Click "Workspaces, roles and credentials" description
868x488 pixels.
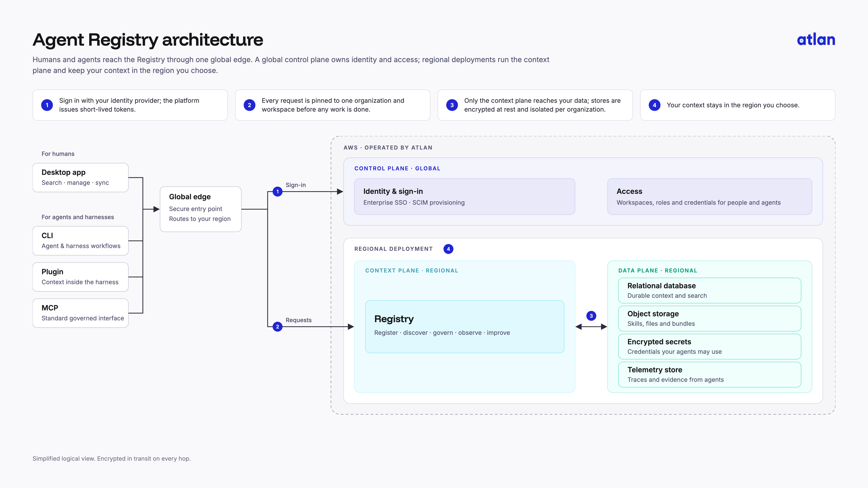(698, 202)
